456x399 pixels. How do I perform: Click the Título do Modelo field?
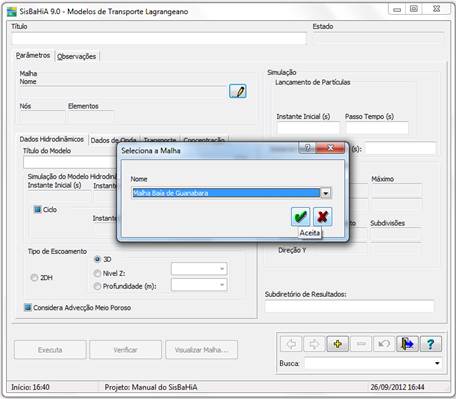(x=70, y=162)
